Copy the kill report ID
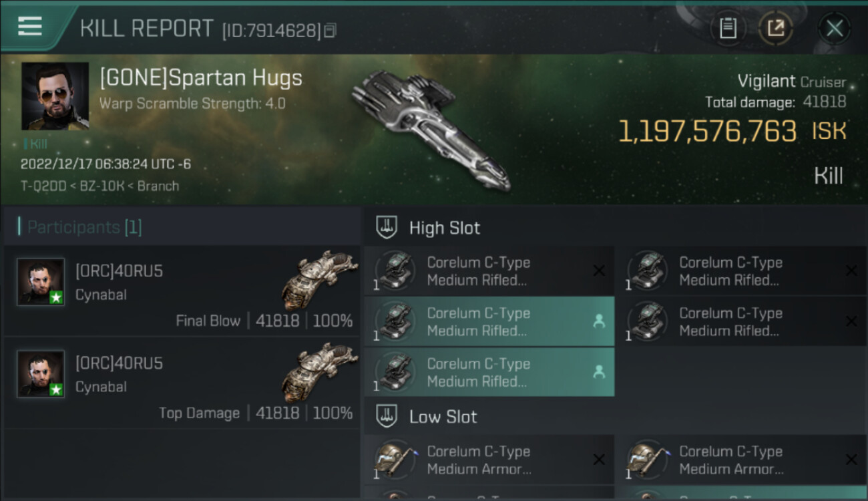 (x=331, y=31)
